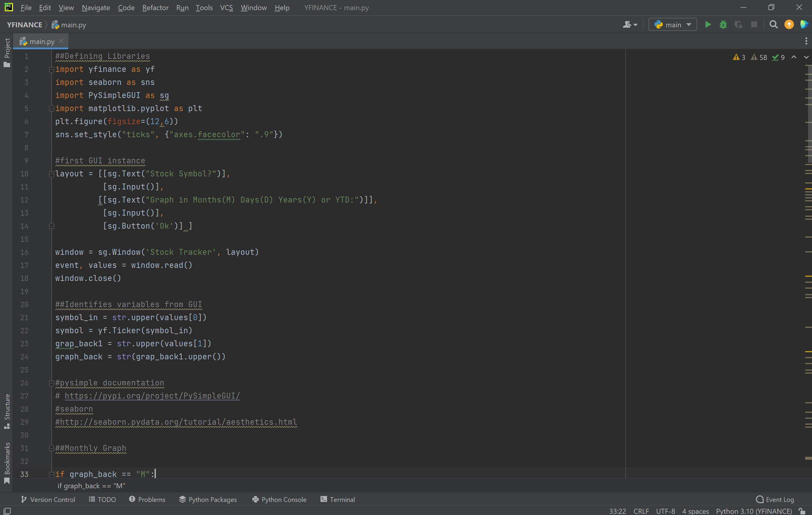Viewport: 812px width, 515px height.
Task: Open the Refactor menu
Action: pos(155,7)
